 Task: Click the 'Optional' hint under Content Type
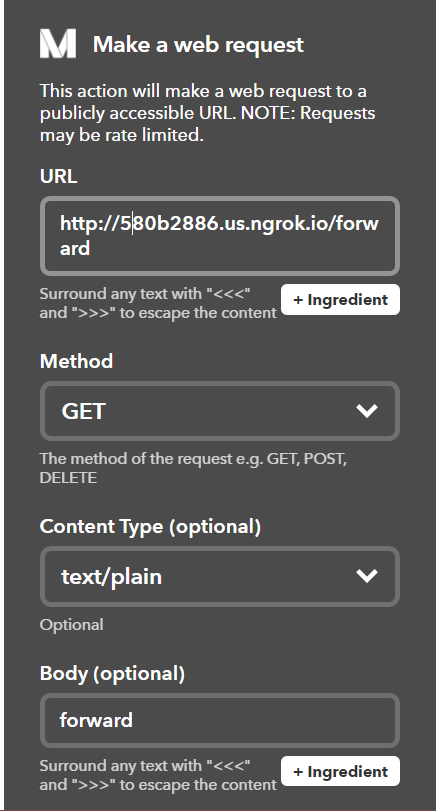click(x=71, y=624)
